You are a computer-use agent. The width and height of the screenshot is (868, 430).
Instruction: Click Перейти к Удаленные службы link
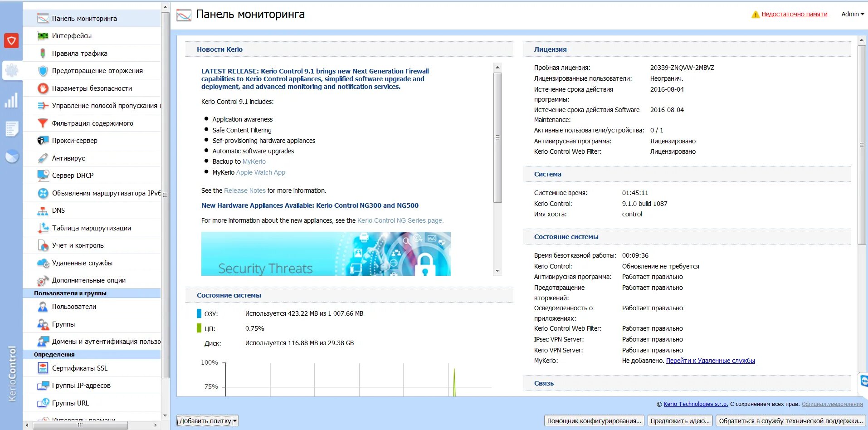[711, 361]
